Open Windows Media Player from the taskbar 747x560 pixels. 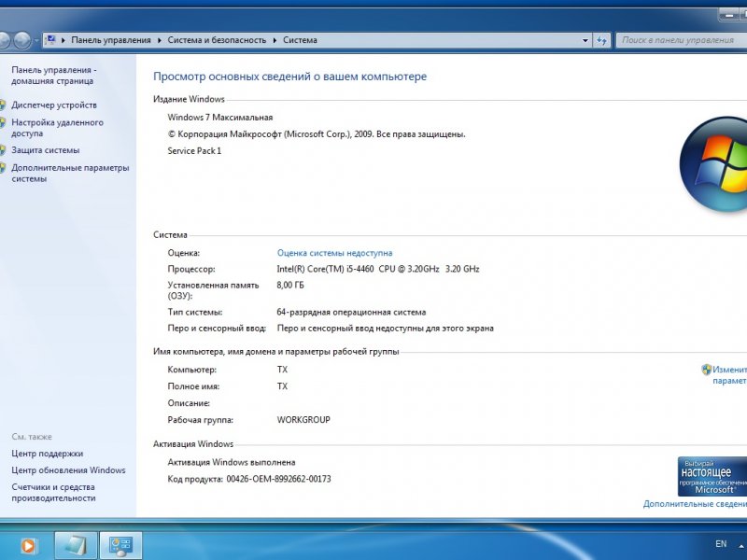[x=28, y=546]
